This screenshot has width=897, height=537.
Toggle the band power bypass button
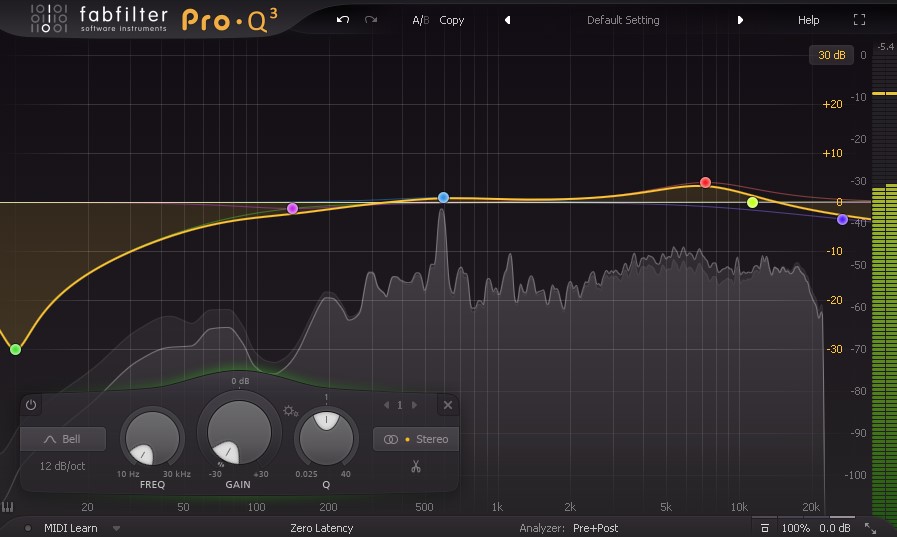pyautogui.click(x=31, y=405)
